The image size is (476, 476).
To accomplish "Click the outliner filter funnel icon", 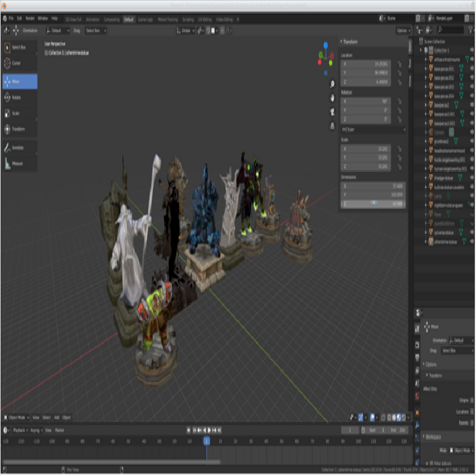I will pyautogui.click(x=471, y=29).
